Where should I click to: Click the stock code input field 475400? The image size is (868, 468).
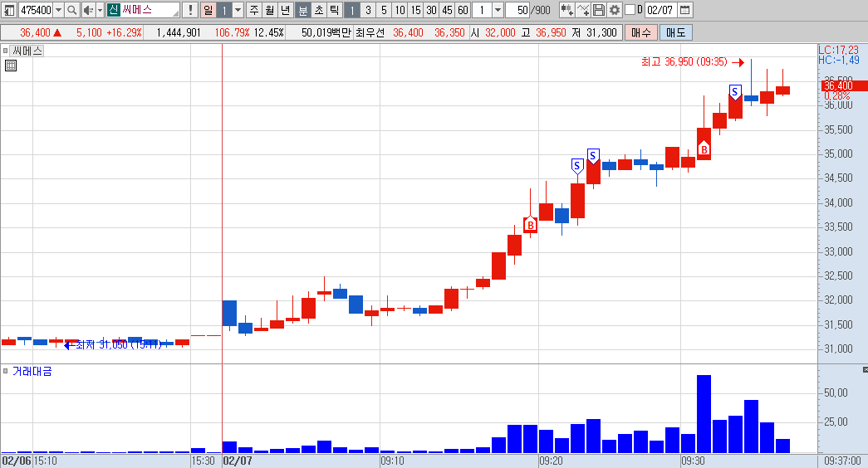[x=36, y=10]
